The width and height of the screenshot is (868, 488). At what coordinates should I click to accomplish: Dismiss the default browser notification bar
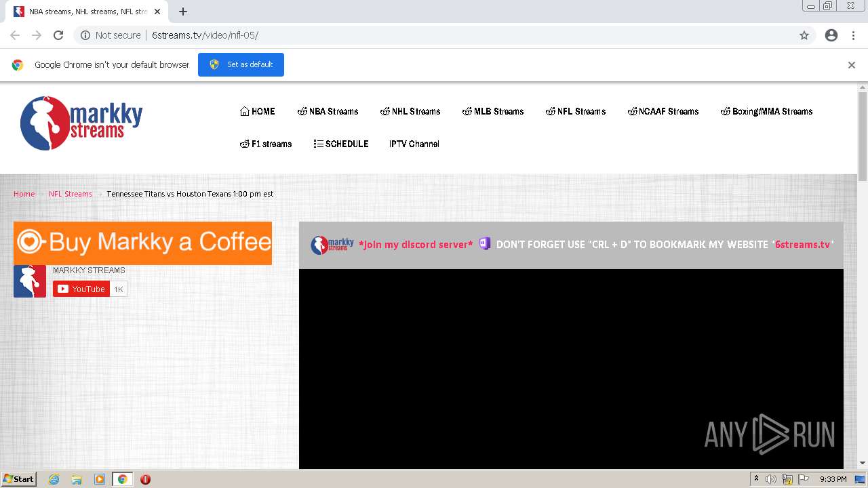tap(852, 65)
